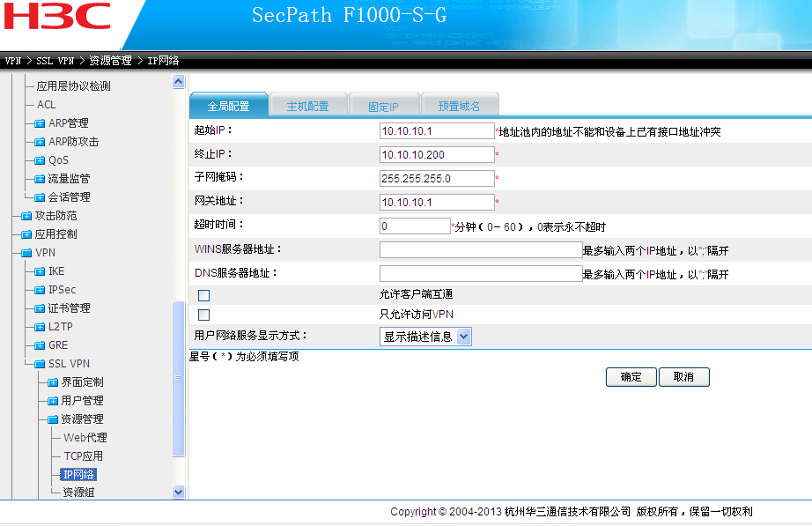Click the 证书管理 folder icon
Screen dimensions: 812x526
coord(40,309)
